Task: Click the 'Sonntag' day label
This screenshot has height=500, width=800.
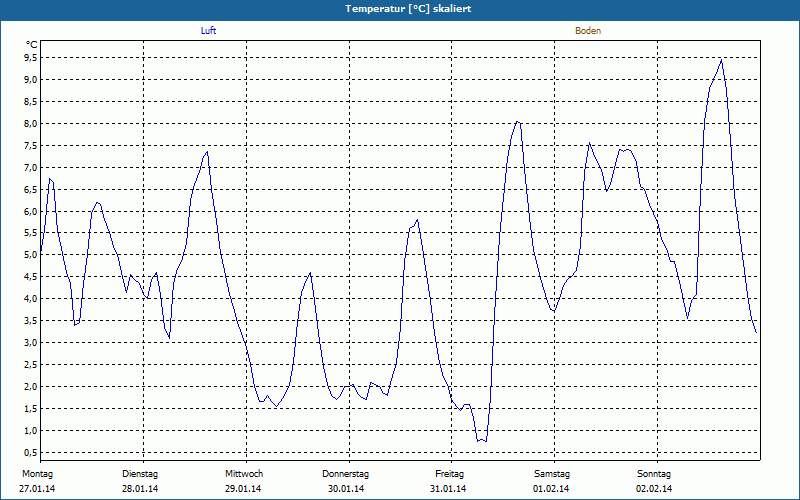Action: tap(654, 474)
